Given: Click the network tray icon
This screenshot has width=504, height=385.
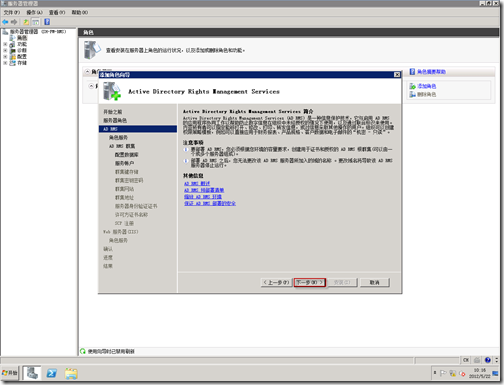Looking at the screenshot, I should click(x=452, y=373).
